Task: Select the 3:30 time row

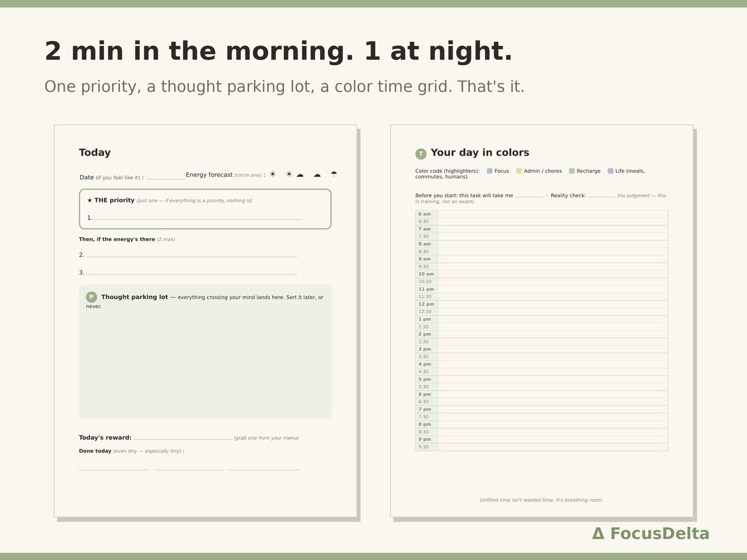Action: click(542, 357)
